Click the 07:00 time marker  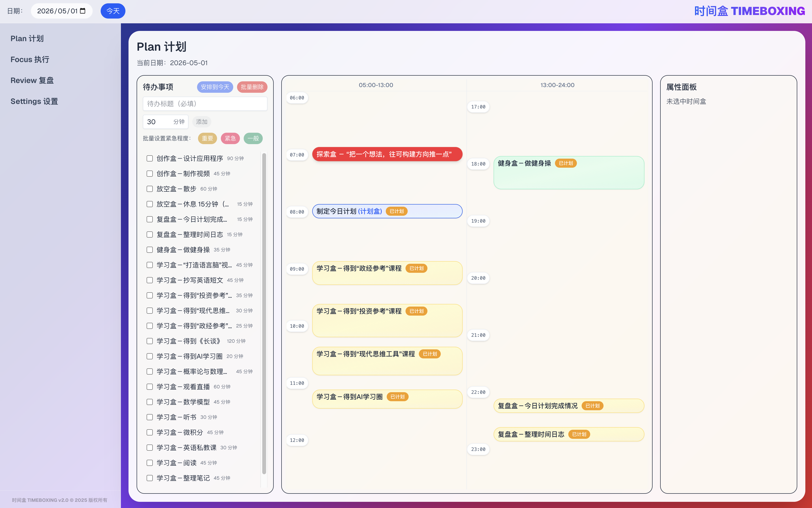click(297, 155)
